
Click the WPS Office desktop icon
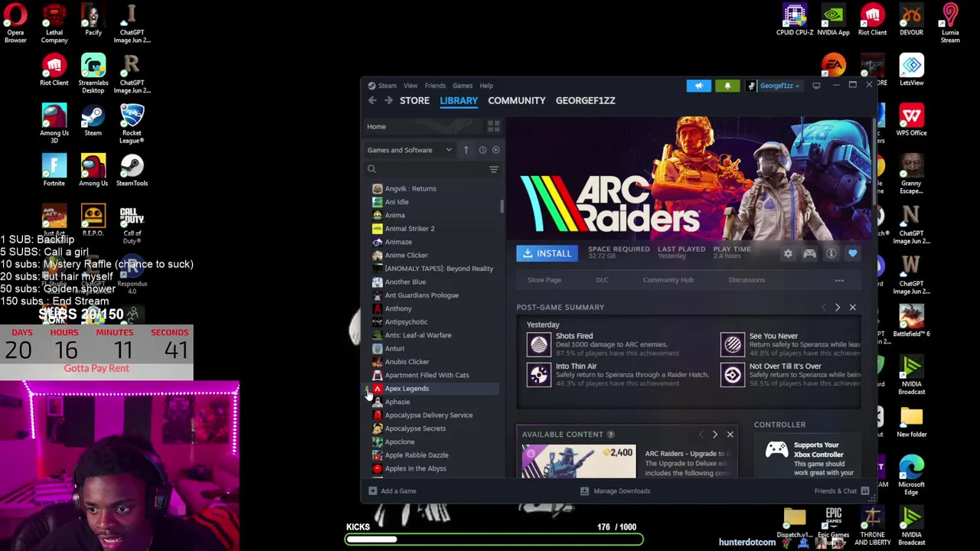click(911, 121)
